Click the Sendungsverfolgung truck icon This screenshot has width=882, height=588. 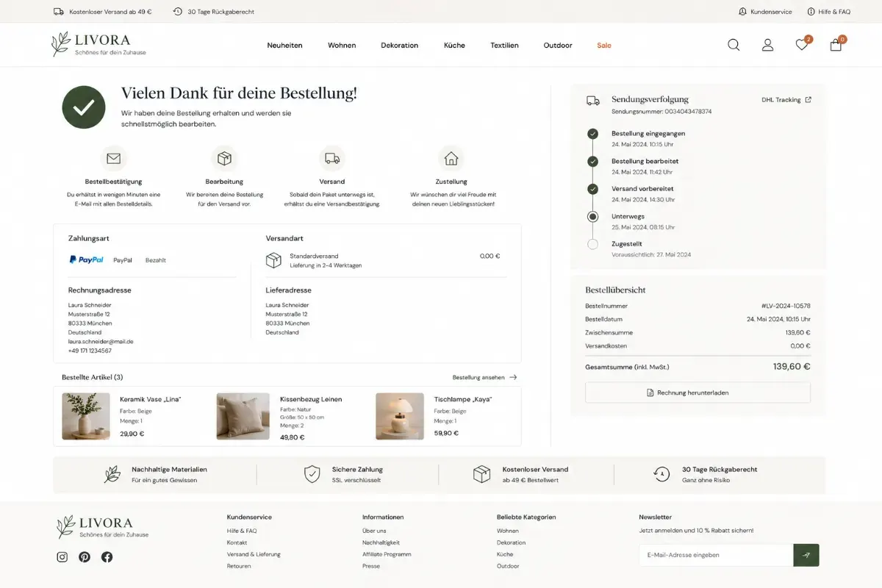592,101
